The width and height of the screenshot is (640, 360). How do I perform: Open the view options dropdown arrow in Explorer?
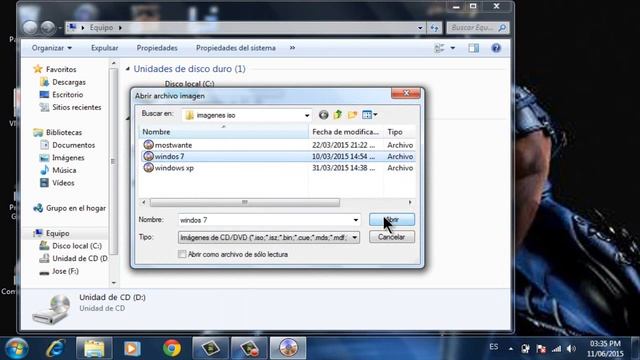[x=453, y=48]
